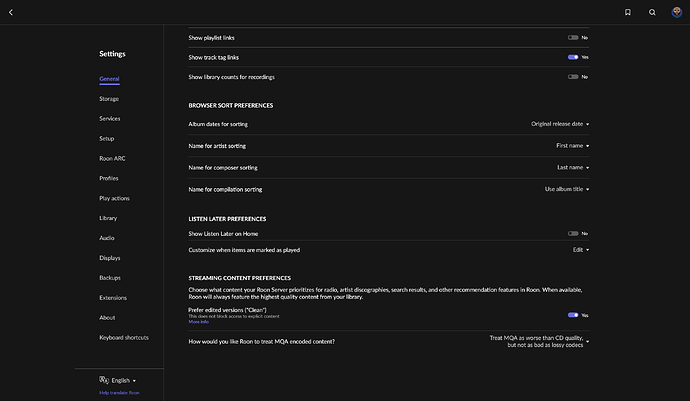Switch to Roon ARC settings

pos(112,158)
